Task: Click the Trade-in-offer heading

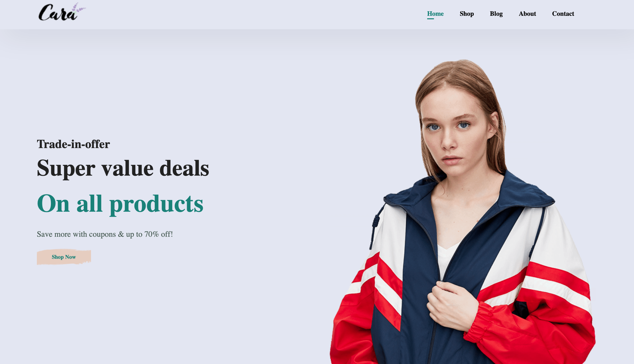Action: click(73, 144)
